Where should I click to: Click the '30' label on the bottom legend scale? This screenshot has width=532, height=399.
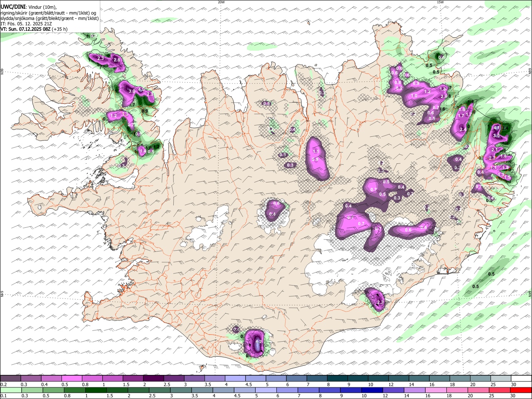[513, 396]
